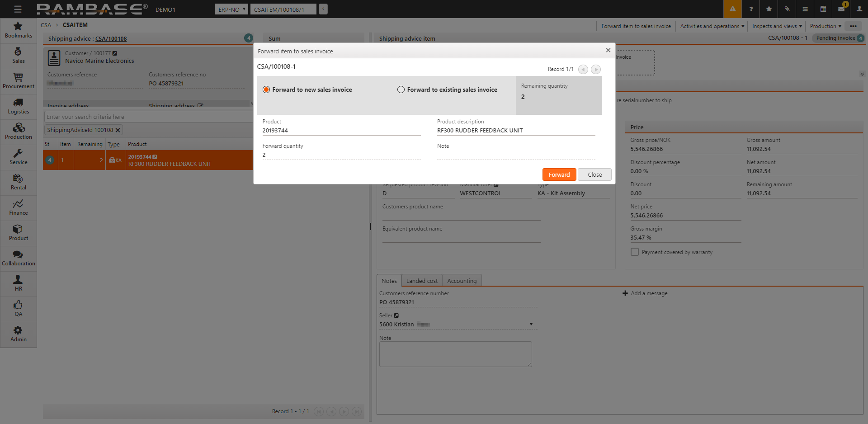This screenshot has height=424, width=868.
Task: Open the Inspects and views dropdown
Action: 777,26
